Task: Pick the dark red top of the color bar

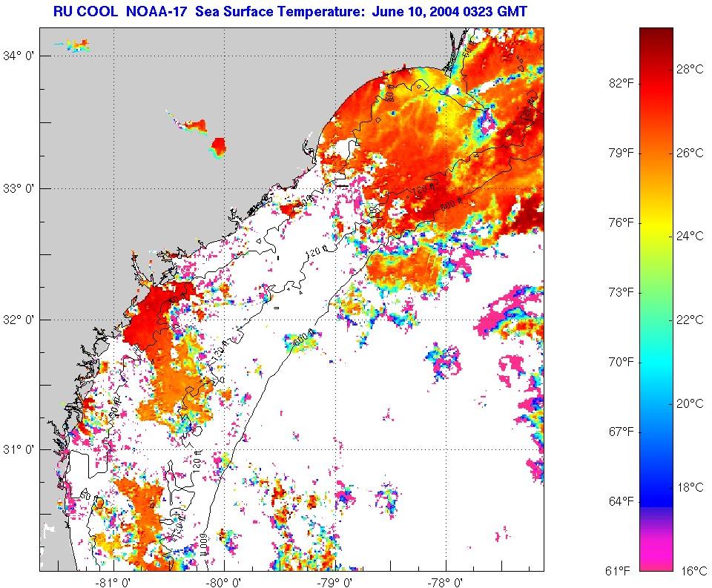Action: 656,39
